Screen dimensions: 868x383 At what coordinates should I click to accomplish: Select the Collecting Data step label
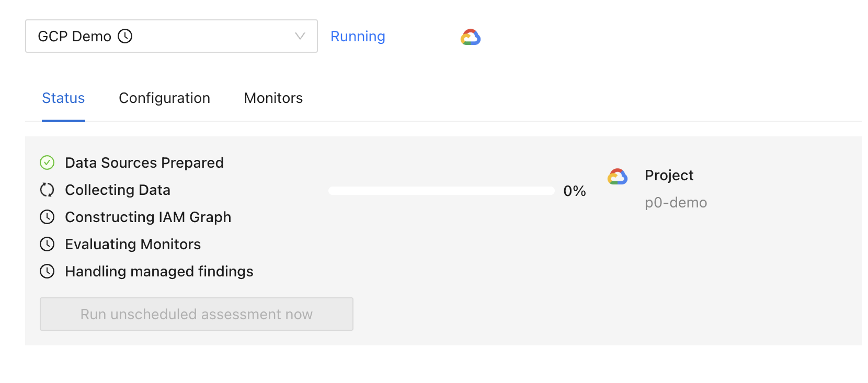click(118, 190)
